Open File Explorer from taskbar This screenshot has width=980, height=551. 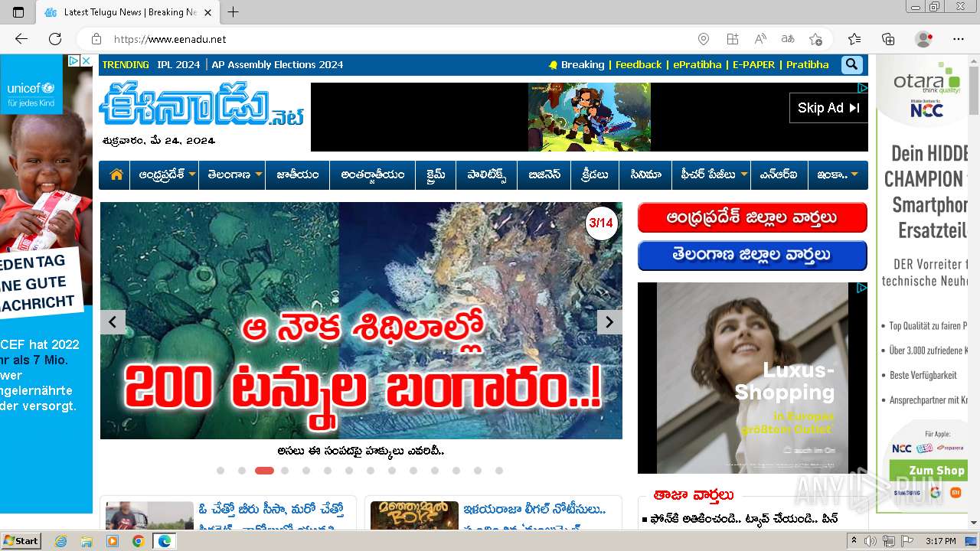point(87,541)
